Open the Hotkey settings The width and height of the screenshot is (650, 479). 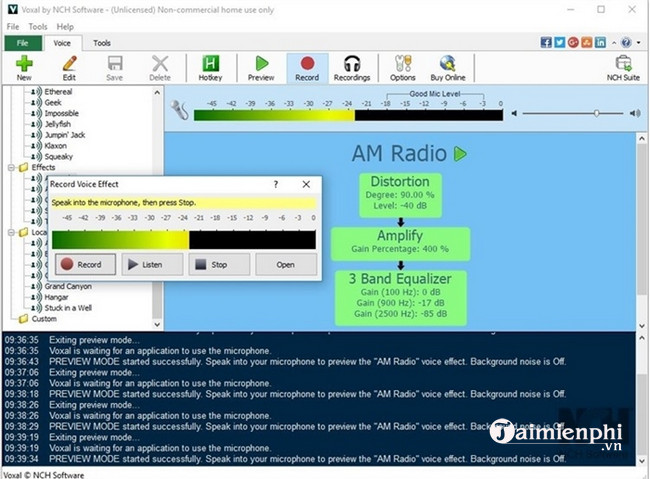click(x=211, y=67)
